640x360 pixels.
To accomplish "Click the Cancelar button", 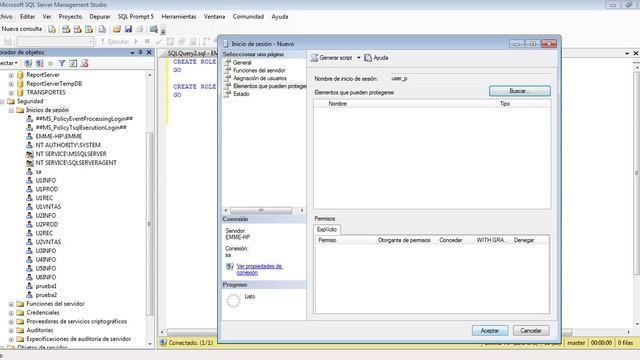I will 531,331.
